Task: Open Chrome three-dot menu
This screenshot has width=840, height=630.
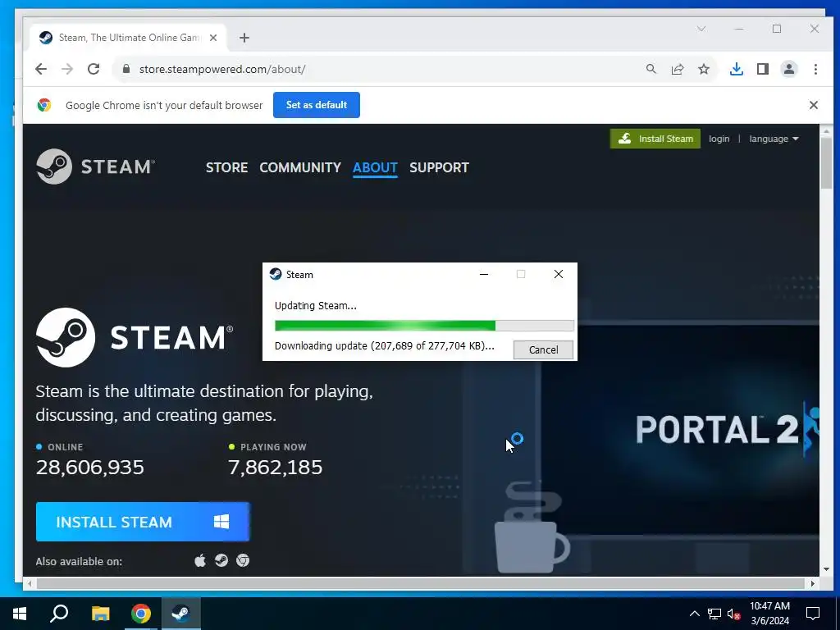Action: tap(815, 69)
